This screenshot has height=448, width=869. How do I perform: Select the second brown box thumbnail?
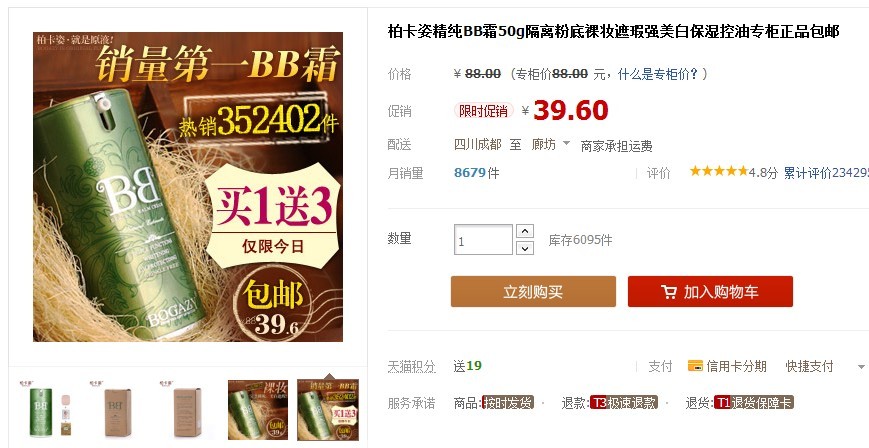[x=117, y=410]
